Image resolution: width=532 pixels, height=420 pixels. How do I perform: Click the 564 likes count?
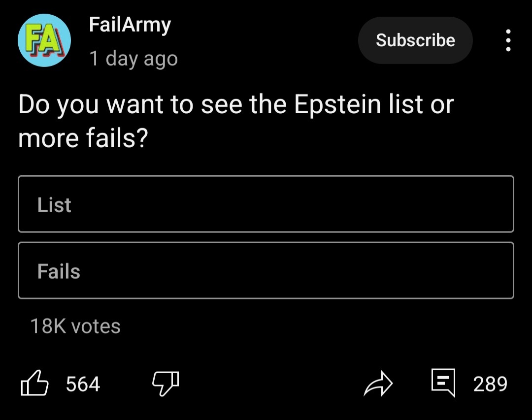point(83,384)
